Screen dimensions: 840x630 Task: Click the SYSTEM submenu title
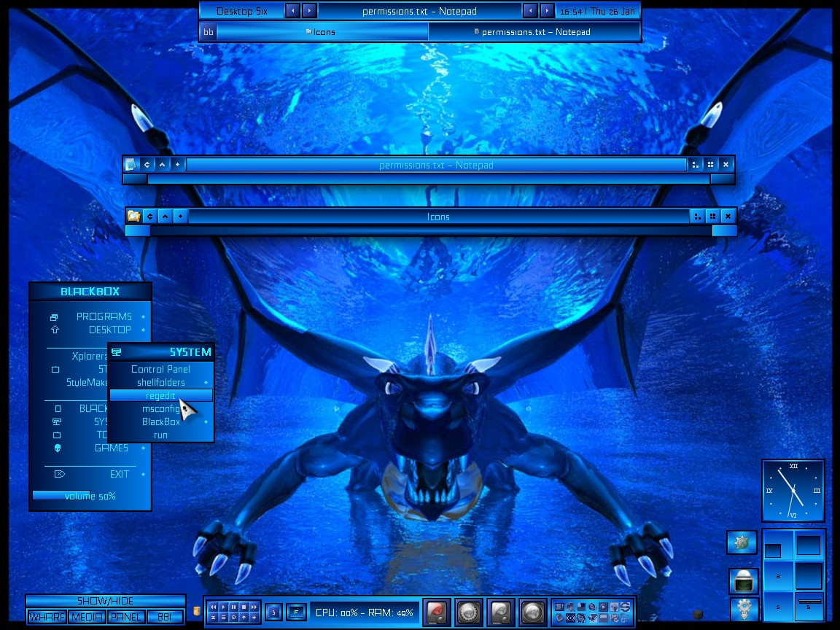tap(160, 352)
